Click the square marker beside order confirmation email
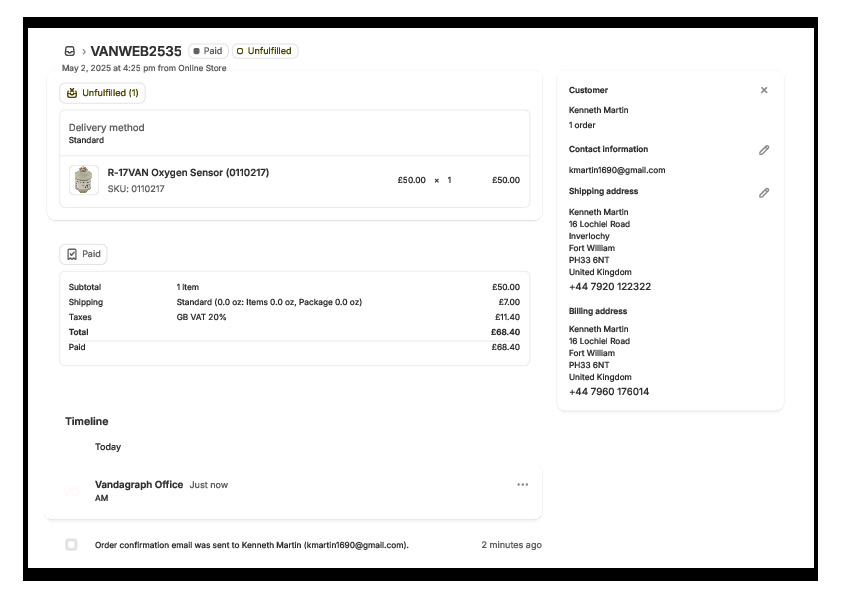Screen dimensions: 842x595 pyautogui.click(x=71, y=545)
